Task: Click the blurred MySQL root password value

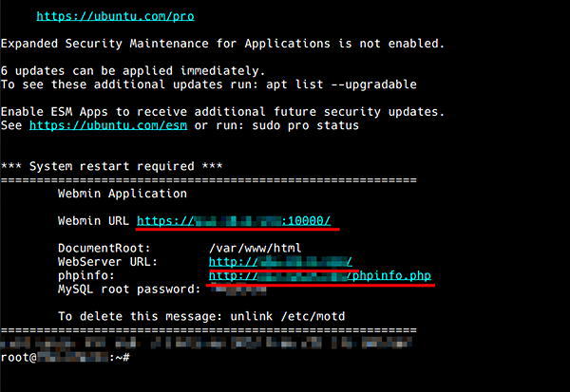Action: [238, 289]
